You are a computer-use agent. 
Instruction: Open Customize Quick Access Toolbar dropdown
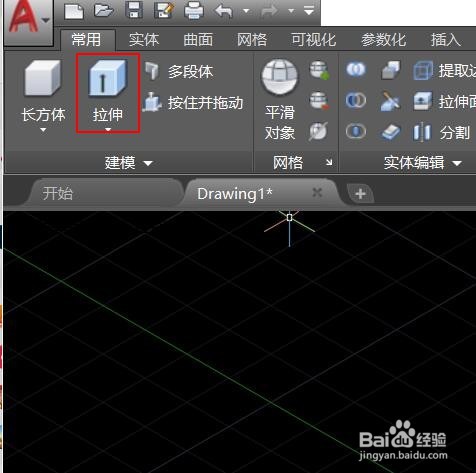pyautogui.click(x=309, y=11)
